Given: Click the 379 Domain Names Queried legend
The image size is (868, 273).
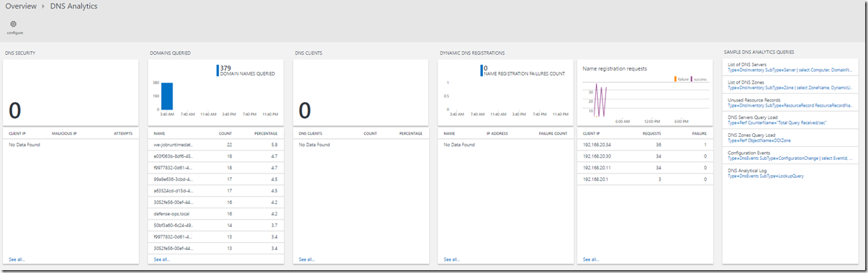Looking at the screenshot, I should (245, 70).
